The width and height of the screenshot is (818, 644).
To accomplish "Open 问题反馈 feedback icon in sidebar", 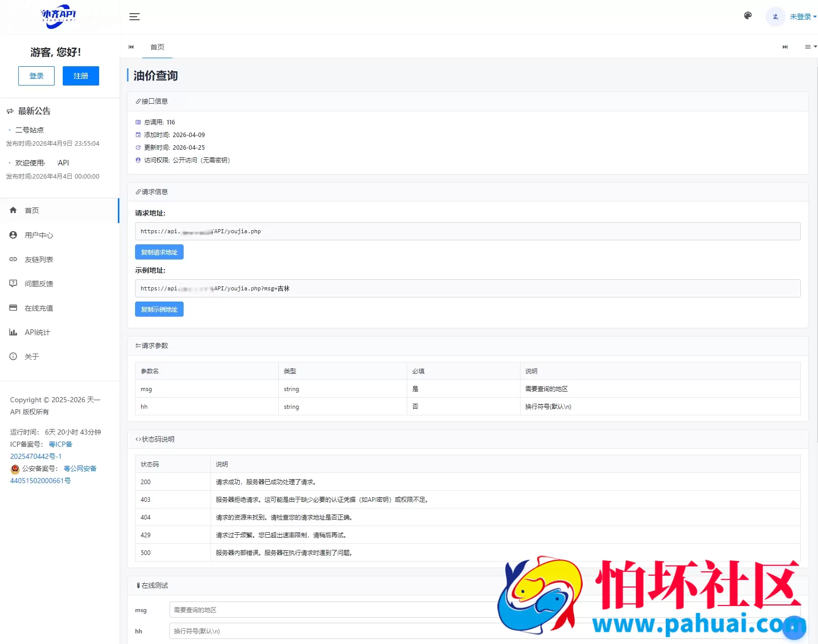I will point(13,283).
